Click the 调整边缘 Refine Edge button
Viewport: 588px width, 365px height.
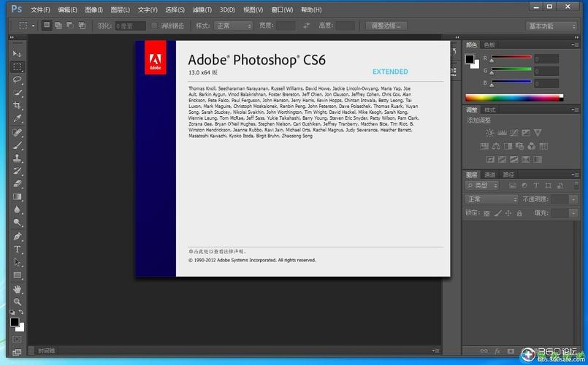(386, 26)
